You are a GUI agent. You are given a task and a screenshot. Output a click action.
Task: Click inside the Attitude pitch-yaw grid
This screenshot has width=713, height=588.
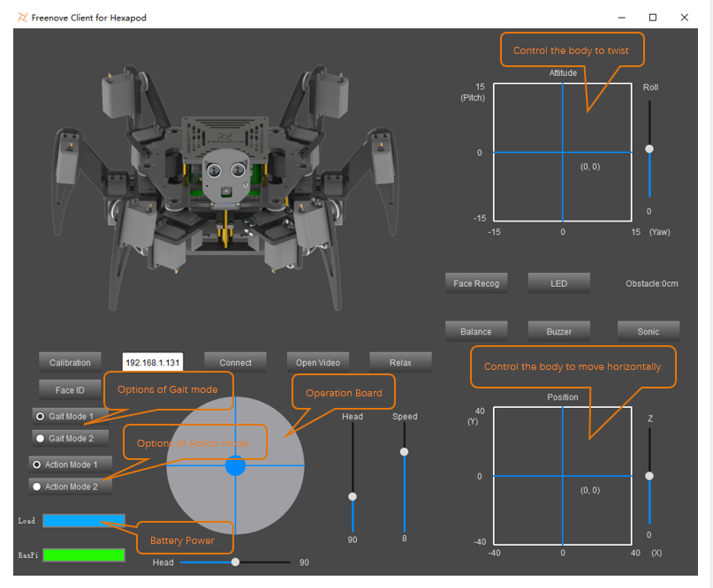tap(563, 152)
